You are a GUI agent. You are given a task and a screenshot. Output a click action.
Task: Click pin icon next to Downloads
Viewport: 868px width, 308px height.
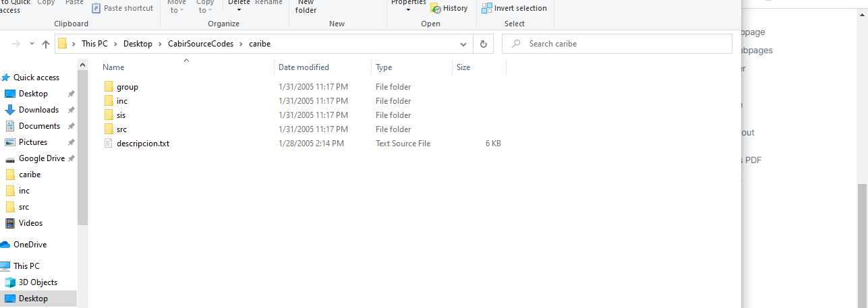[x=71, y=110]
